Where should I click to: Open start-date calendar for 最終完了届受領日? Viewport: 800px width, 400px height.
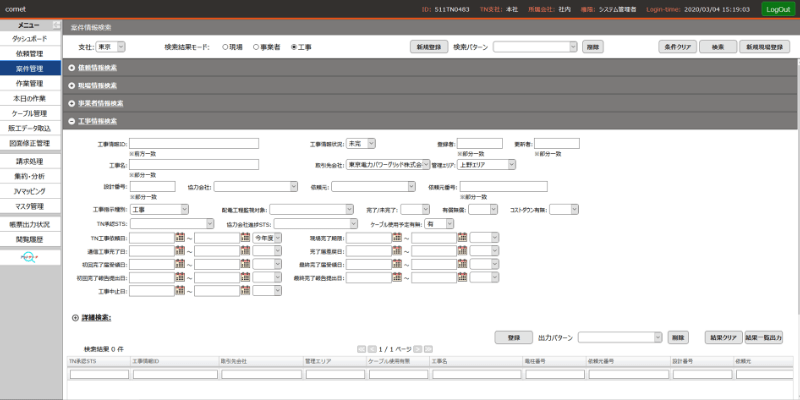pos(397,264)
